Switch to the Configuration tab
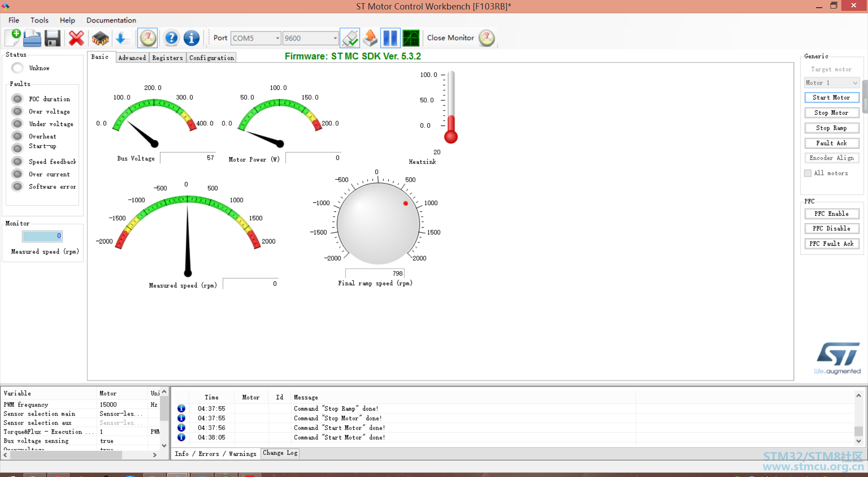Image resolution: width=868 pixels, height=477 pixels. pos(212,57)
